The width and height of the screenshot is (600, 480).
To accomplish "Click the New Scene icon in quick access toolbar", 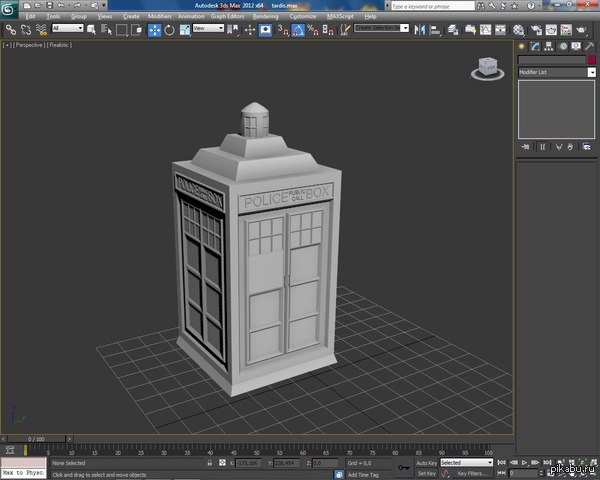I will (x=27, y=5).
